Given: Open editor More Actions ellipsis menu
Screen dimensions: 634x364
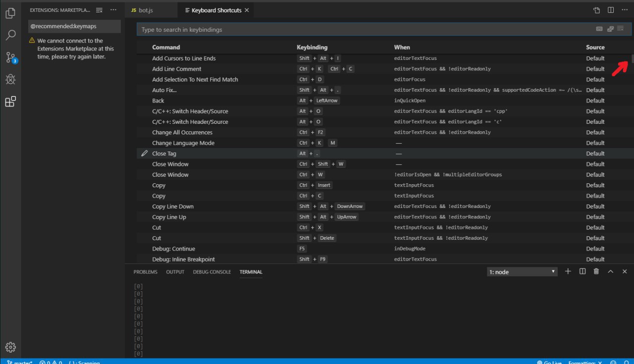Looking at the screenshot, I should (625, 10).
